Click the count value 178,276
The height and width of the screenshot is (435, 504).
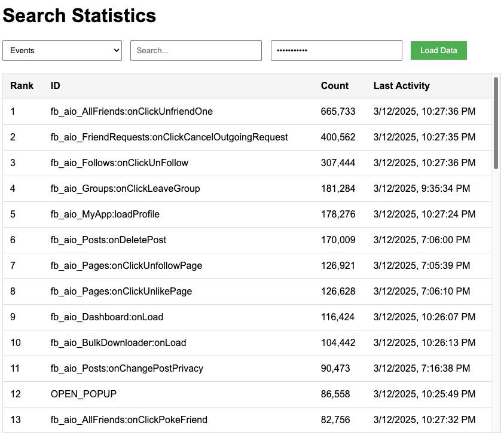point(338,215)
